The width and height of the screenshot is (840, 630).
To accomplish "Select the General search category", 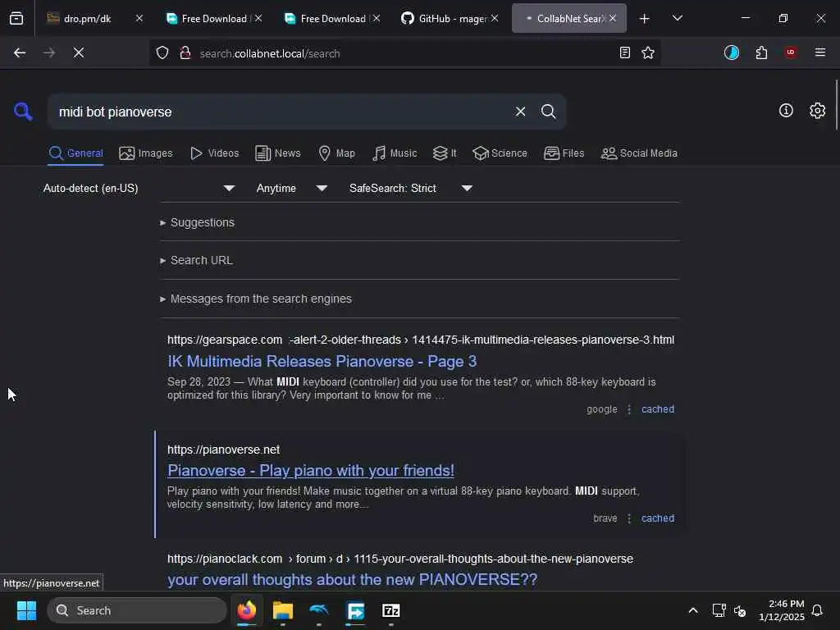I will pos(75,153).
